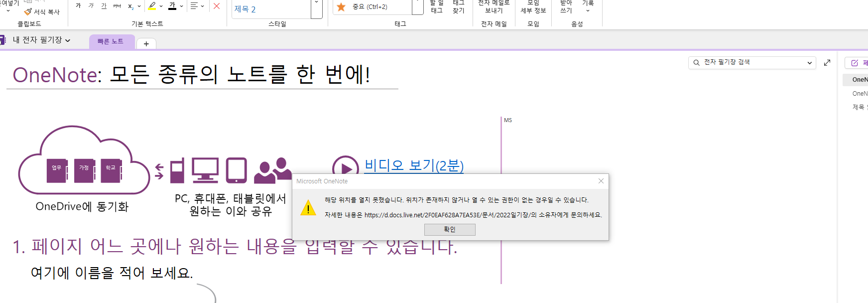This screenshot has height=303, width=868.
Task: Expand the styles gallery dropdown
Action: point(316,9)
